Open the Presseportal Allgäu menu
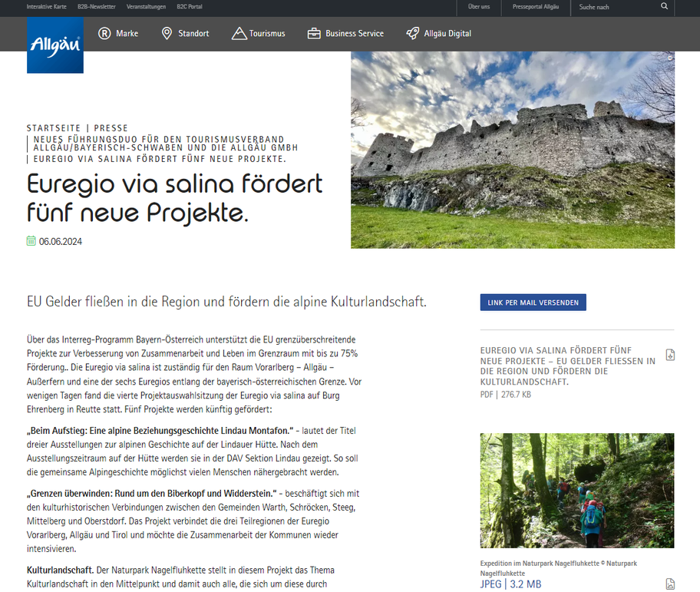Image resolution: width=700 pixels, height=592 pixels. coord(537,6)
